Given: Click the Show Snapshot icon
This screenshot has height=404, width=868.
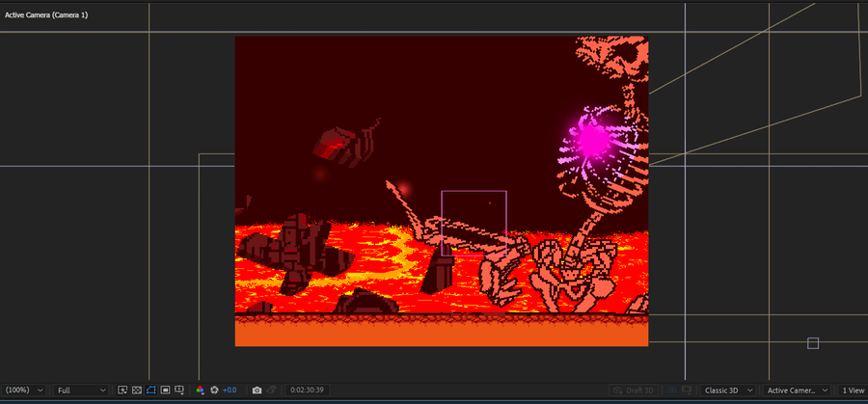Looking at the screenshot, I should click(271, 391).
